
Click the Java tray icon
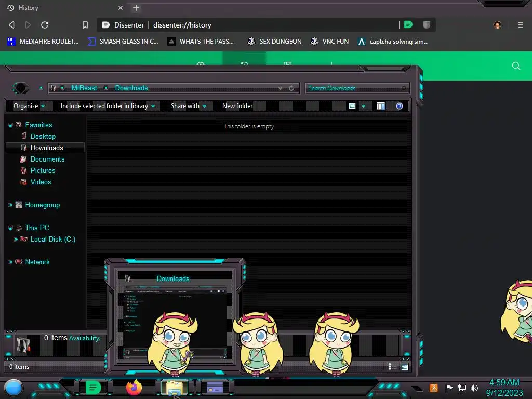point(433,388)
